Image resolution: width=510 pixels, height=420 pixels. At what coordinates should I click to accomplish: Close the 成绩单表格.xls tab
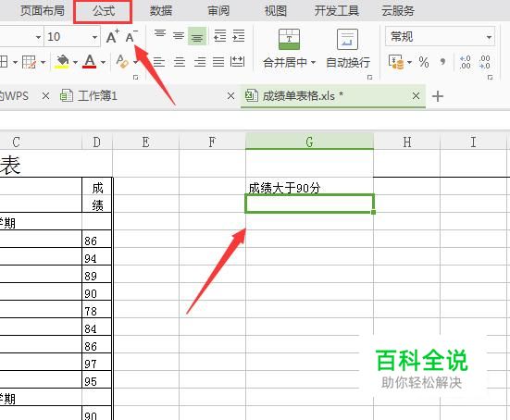(416, 96)
